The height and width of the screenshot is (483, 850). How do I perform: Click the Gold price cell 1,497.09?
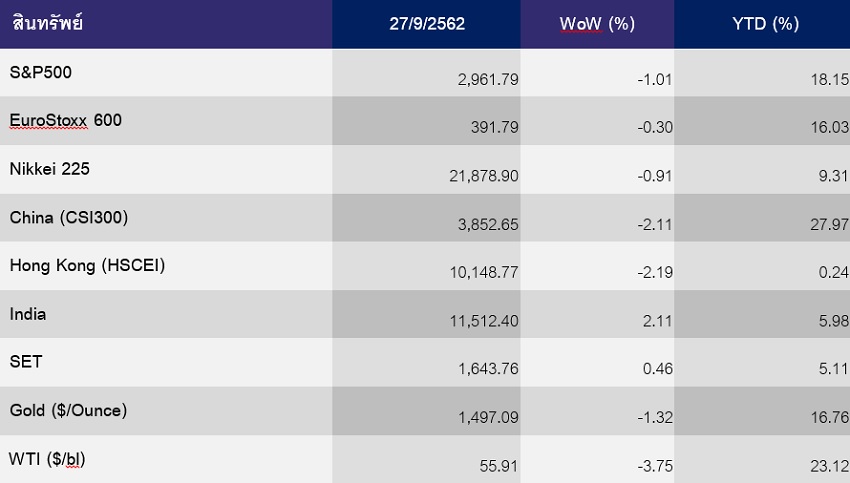[x=486, y=417]
